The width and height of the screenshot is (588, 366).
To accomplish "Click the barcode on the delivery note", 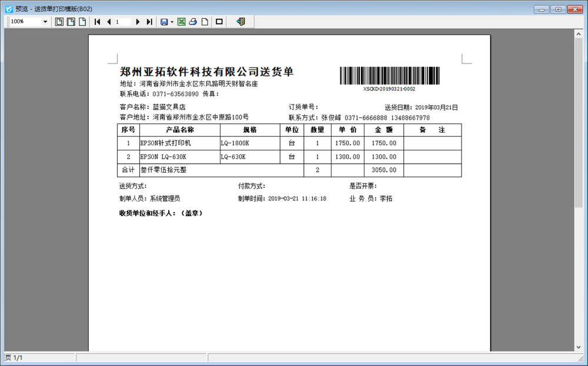I will click(389, 76).
